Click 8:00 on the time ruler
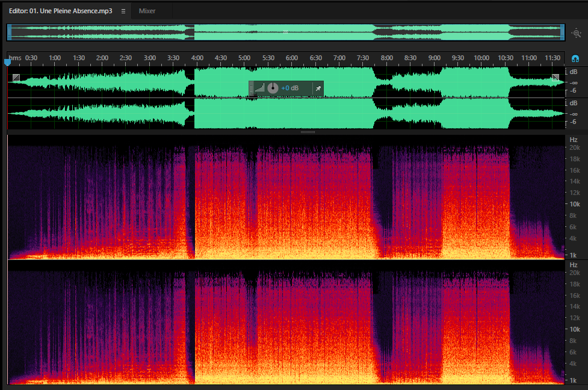 click(386, 58)
